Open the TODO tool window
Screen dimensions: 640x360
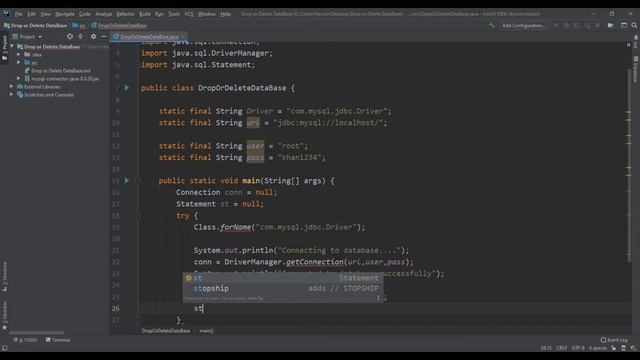click(25, 340)
